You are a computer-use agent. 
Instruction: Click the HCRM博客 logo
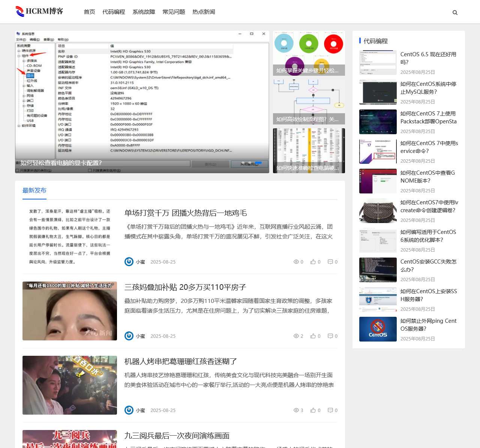pyautogui.click(x=39, y=11)
